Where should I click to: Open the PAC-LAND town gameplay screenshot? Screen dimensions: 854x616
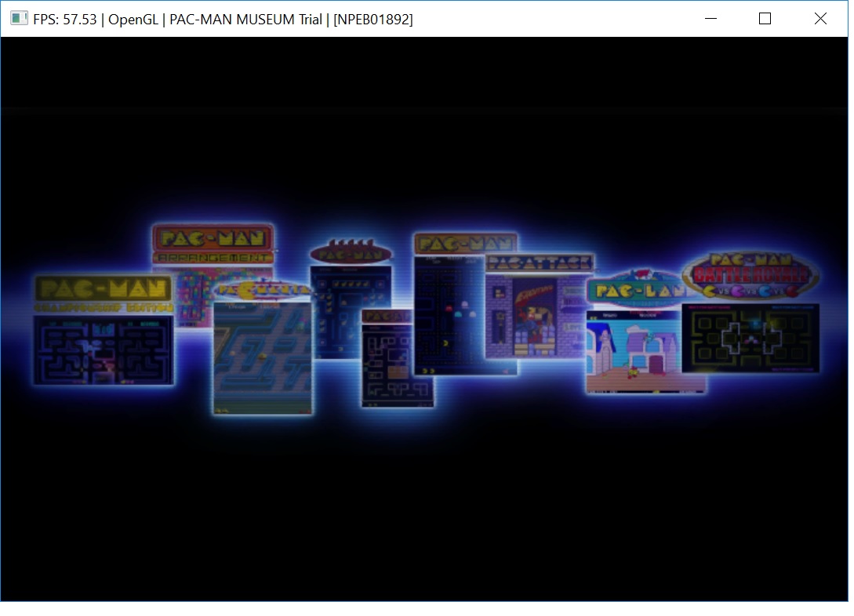point(645,351)
